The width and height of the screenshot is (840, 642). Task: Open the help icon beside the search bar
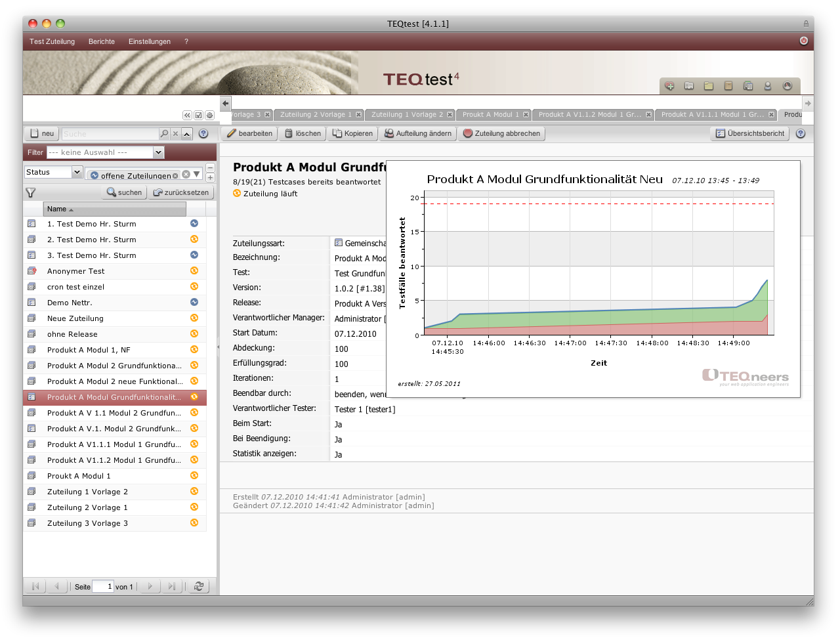(x=203, y=133)
